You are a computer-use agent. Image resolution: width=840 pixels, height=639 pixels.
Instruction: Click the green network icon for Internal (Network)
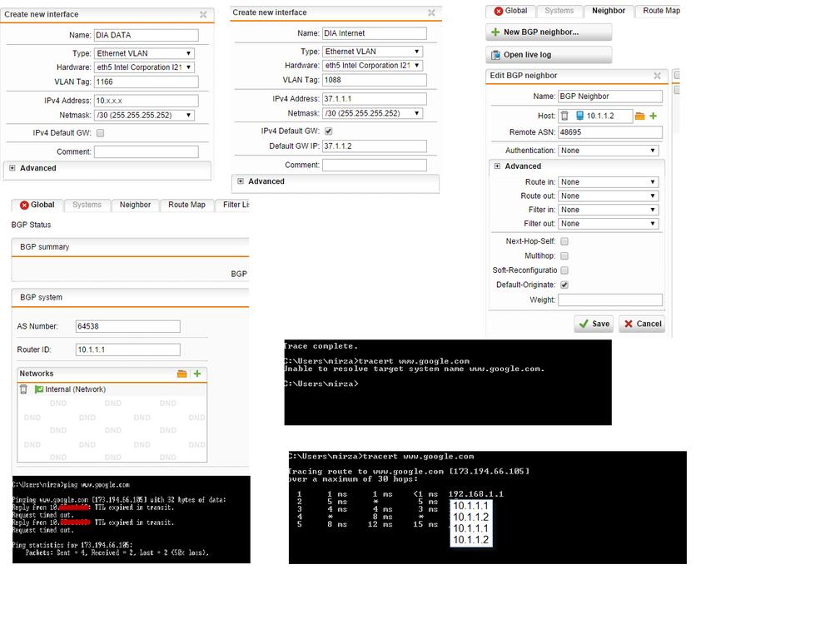click(38, 389)
